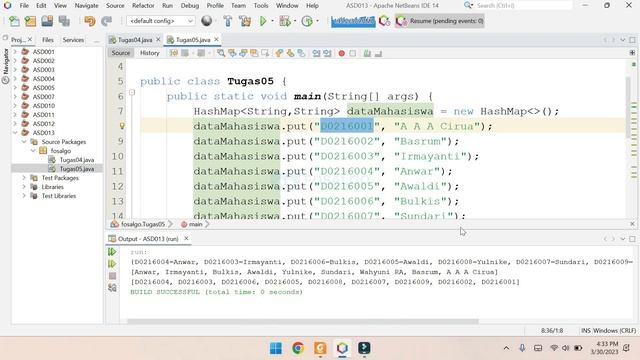Open the browser globe icon in toolbar

pos(207,20)
